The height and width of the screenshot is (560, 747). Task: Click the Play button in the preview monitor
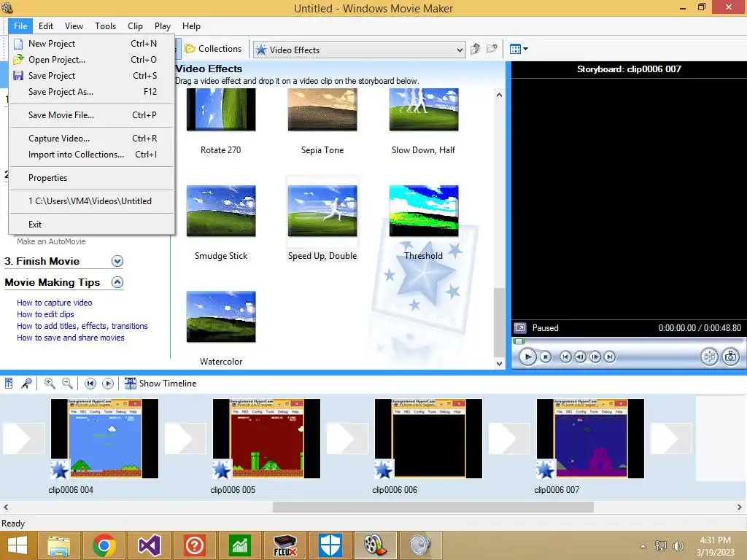527,357
